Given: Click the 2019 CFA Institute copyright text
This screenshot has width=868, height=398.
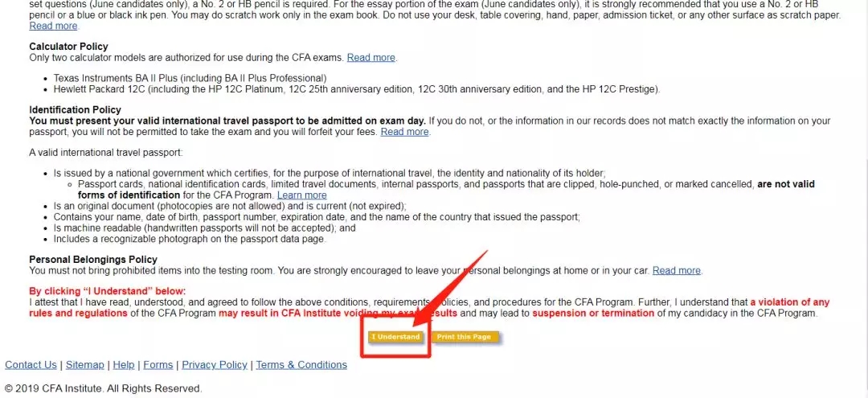Looking at the screenshot, I should click(103, 388).
